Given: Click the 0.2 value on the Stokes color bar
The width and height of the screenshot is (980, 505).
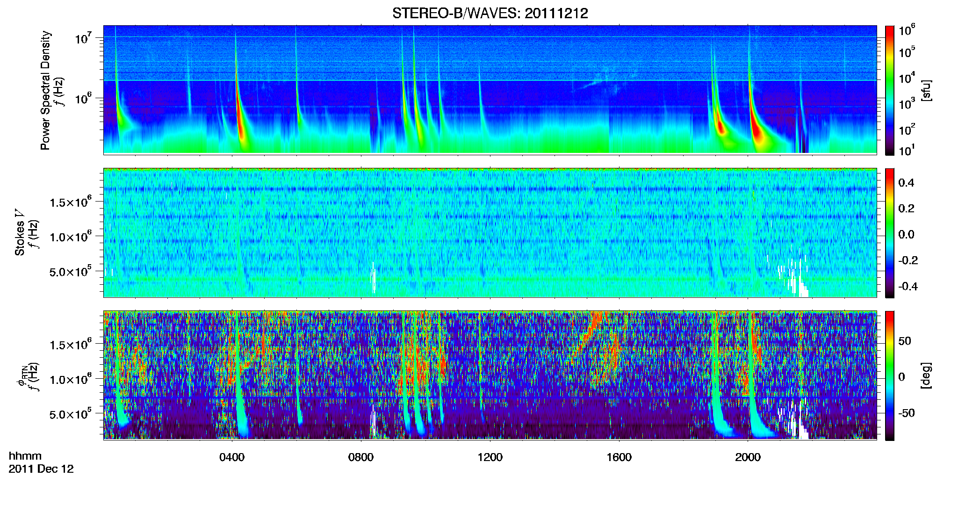Looking at the screenshot, I should [906, 209].
